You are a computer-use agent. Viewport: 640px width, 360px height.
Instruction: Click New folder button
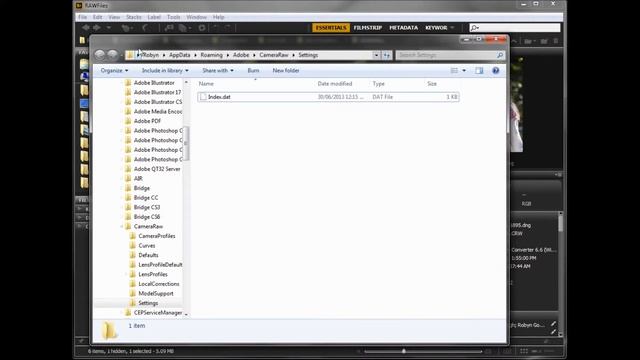click(x=286, y=71)
